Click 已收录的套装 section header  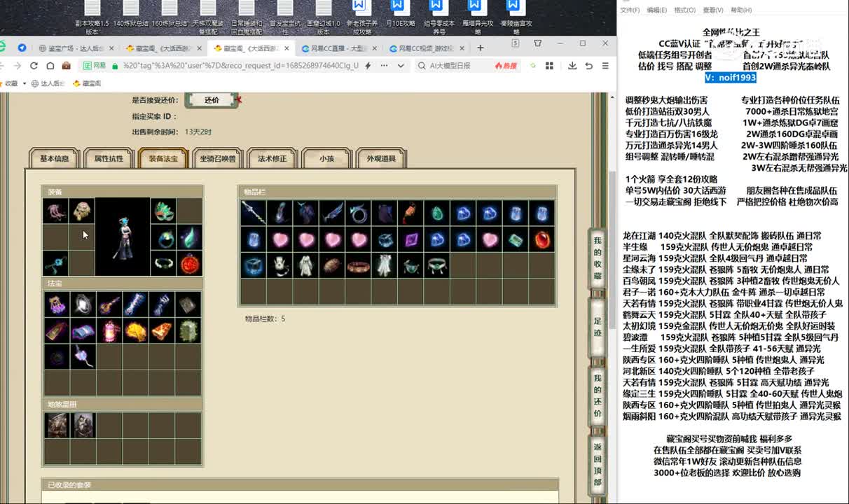coord(300,484)
